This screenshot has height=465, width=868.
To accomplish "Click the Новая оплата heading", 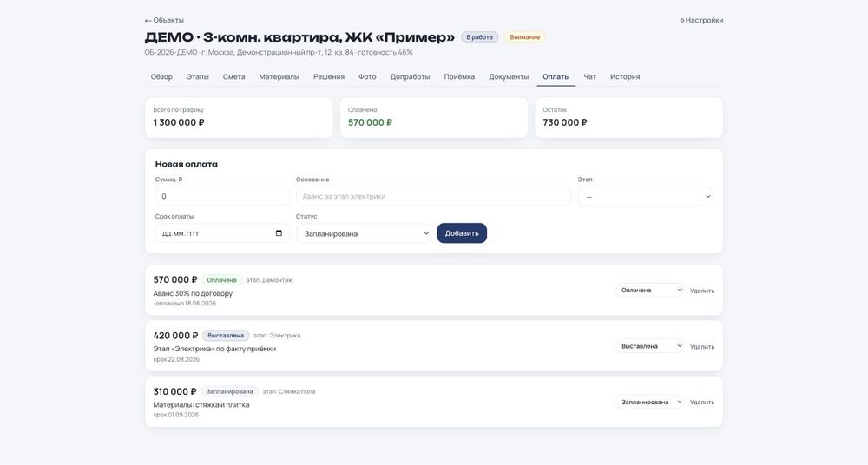I will (x=186, y=164).
